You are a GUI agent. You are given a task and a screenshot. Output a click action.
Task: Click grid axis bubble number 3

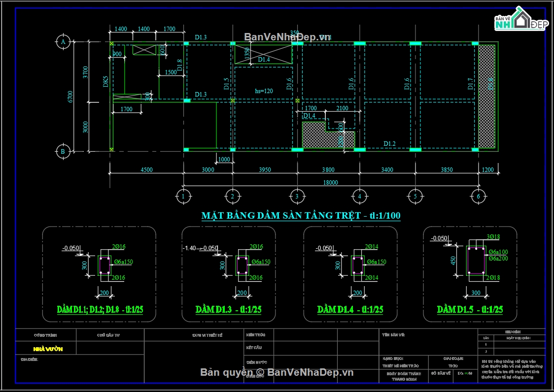pos(297,196)
